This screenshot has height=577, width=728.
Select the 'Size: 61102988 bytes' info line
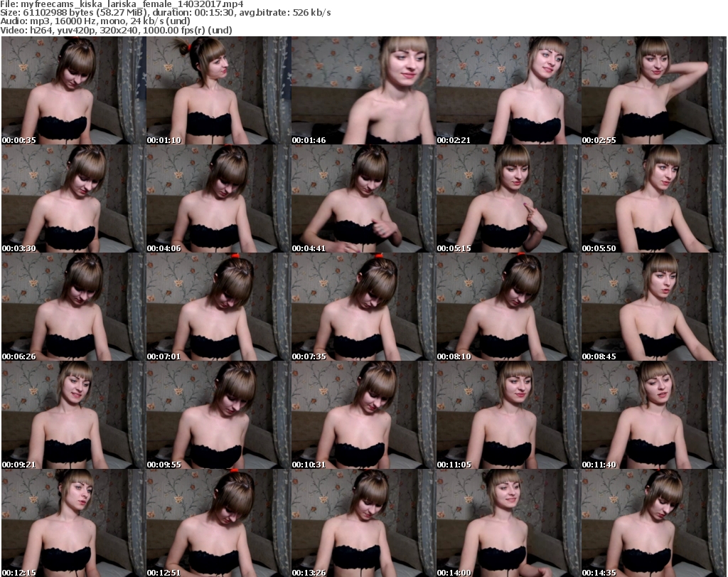[165, 13]
